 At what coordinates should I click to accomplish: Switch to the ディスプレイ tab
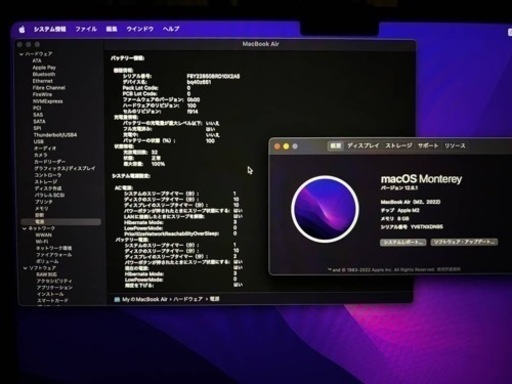(x=363, y=146)
